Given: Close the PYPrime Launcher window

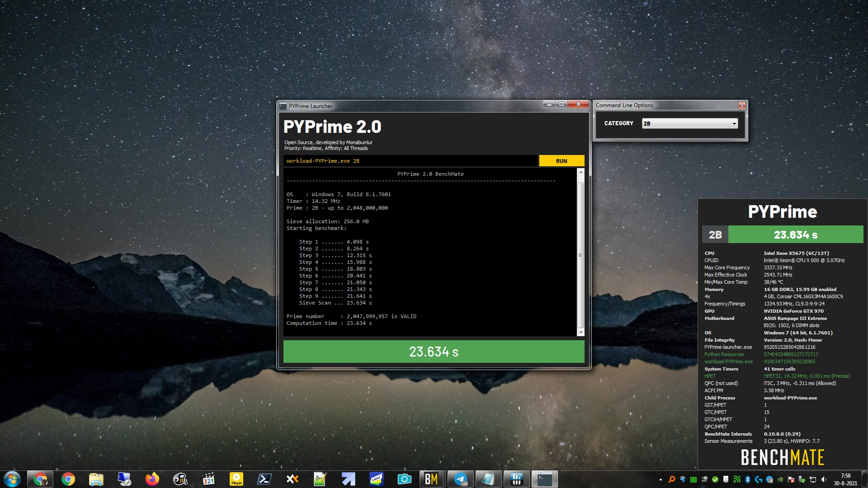Looking at the screenshot, I should tap(578, 104).
